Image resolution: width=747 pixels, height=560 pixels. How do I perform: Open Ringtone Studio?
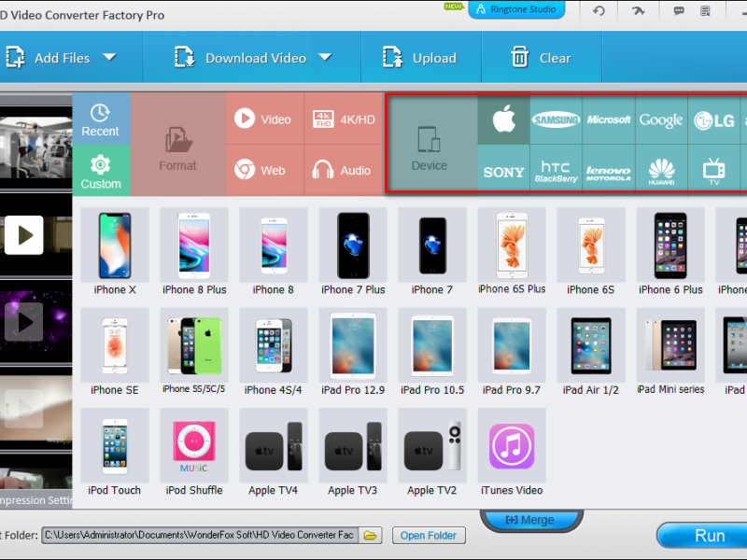click(517, 9)
